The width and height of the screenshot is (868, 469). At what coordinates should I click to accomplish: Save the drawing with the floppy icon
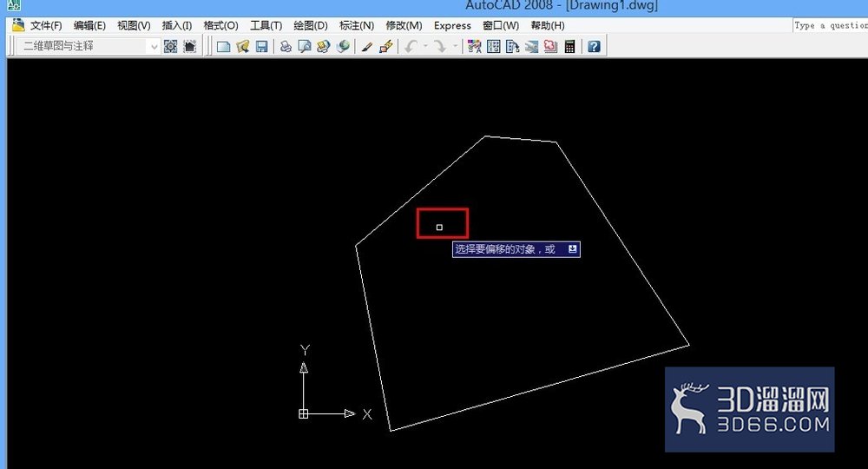coord(261,47)
